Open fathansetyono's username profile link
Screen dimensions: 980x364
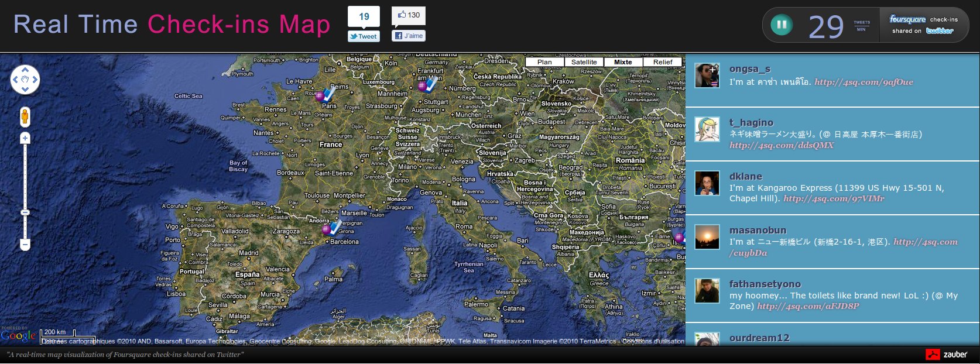(x=765, y=284)
